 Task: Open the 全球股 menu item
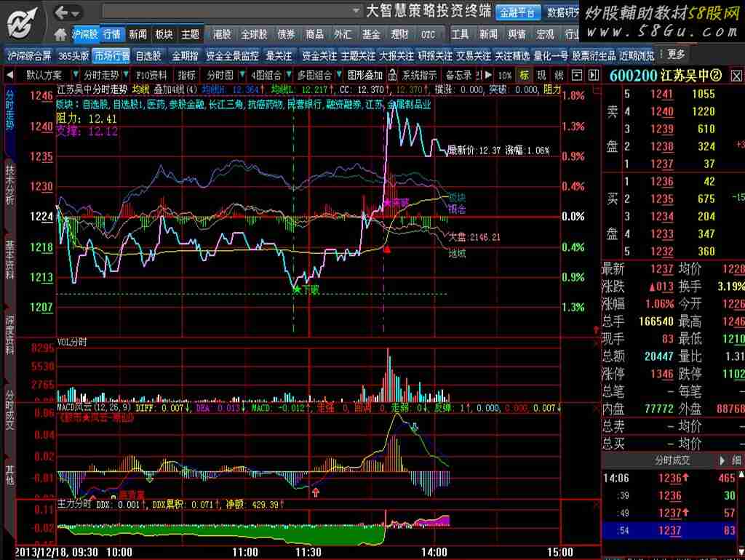(x=254, y=34)
